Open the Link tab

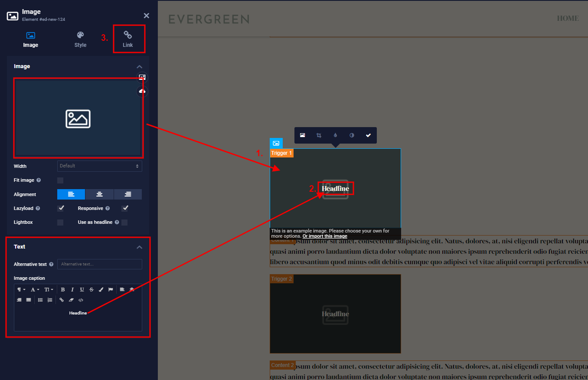pos(128,39)
